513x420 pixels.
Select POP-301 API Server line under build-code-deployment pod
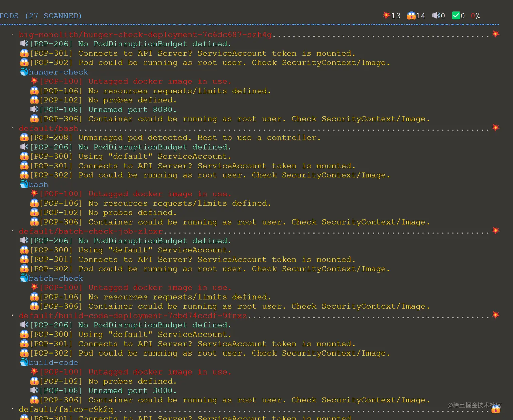(193, 344)
